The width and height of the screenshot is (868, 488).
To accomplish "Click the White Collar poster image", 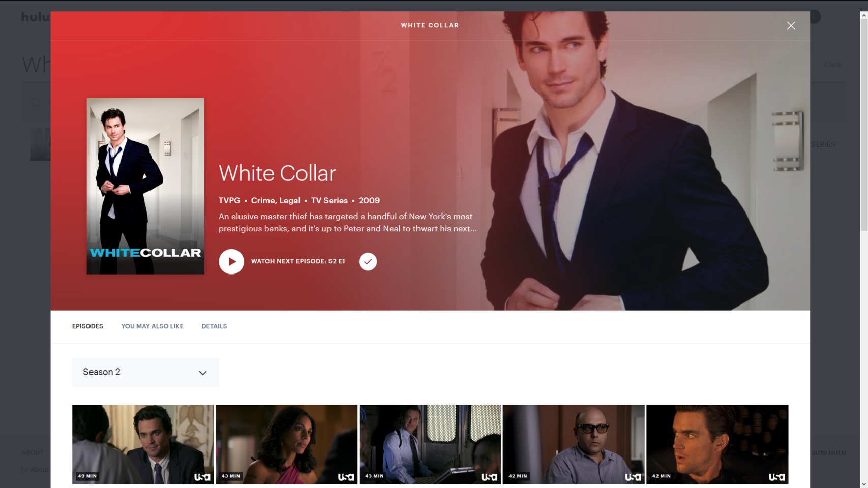I will coord(145,186).
